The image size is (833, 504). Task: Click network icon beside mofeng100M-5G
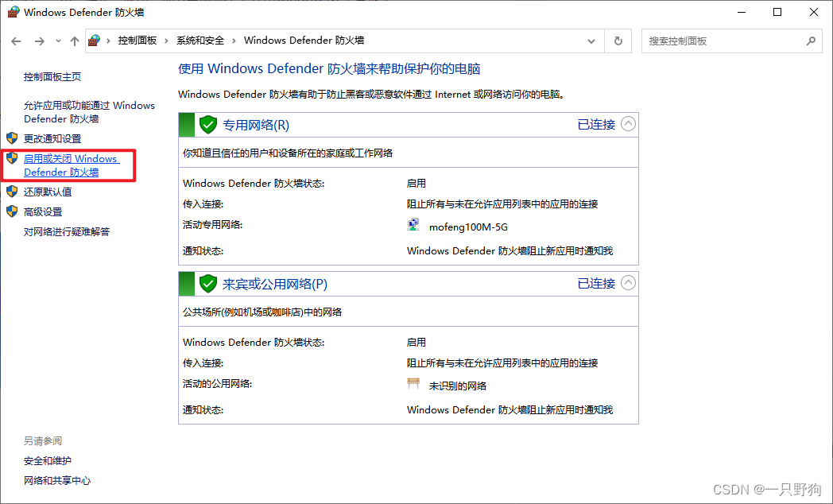coord(413,225)
